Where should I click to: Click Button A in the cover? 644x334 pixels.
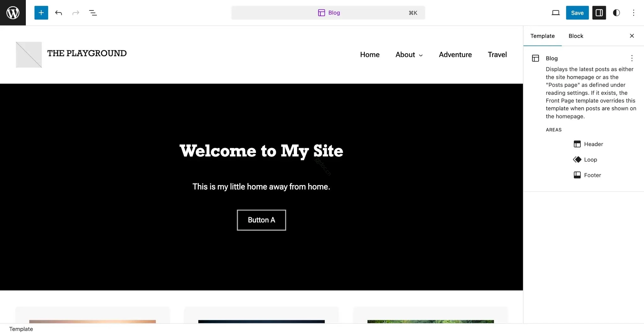click(261, 220)
